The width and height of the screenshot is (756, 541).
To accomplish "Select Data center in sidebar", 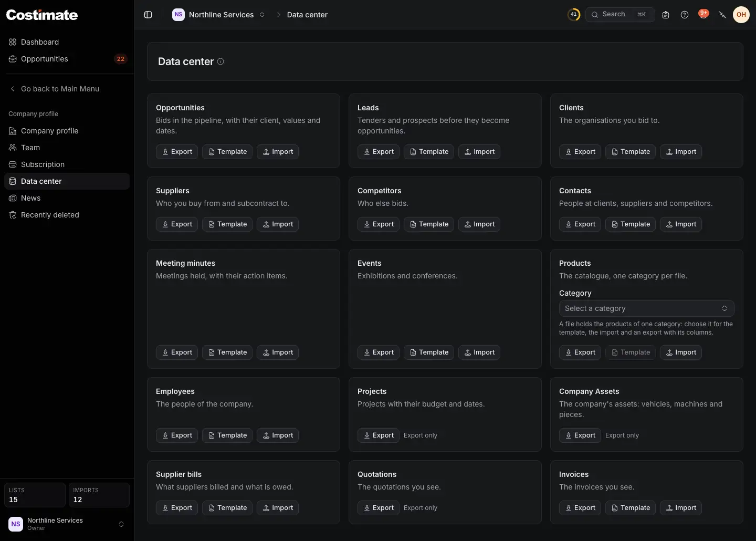I will click(67, 181).
